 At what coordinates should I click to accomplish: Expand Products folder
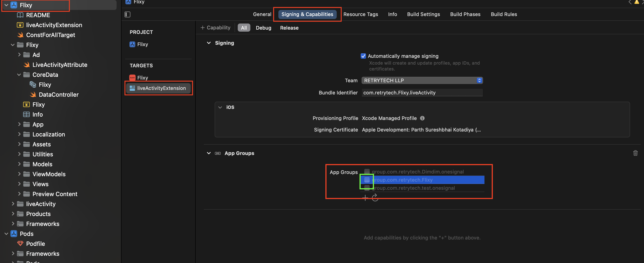pos(13,214)
